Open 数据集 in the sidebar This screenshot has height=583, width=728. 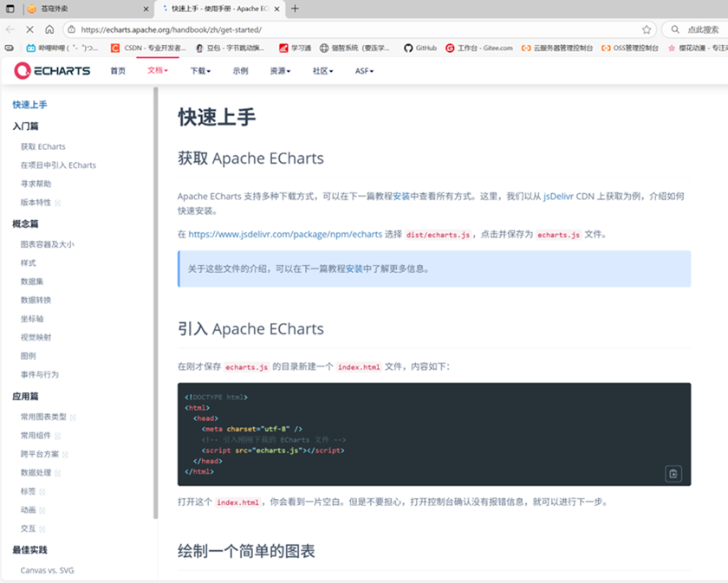31,282
